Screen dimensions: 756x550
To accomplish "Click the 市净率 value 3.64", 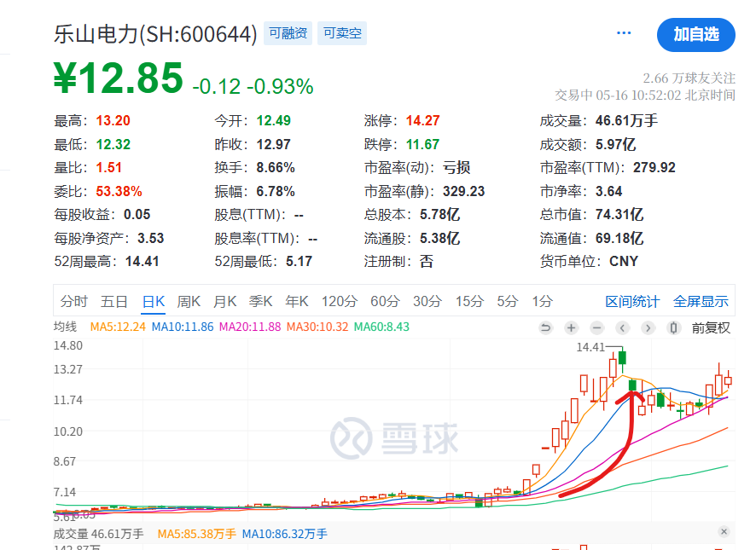I will (608, 191).
